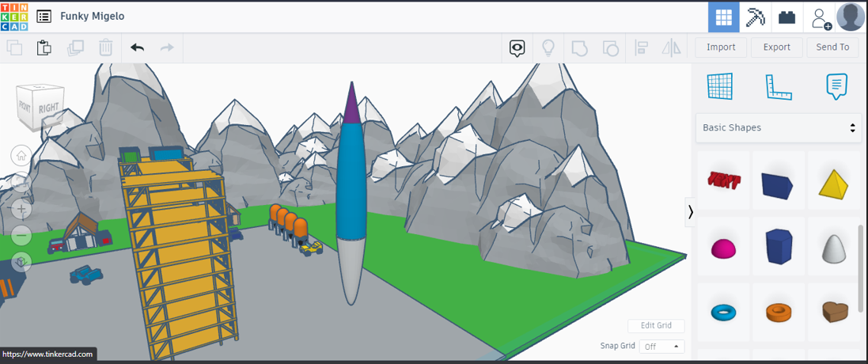The height and width of the screenshot is (364, 868).
Task: Click the view cube RIGHT face
Action: [x=49, y=108]
